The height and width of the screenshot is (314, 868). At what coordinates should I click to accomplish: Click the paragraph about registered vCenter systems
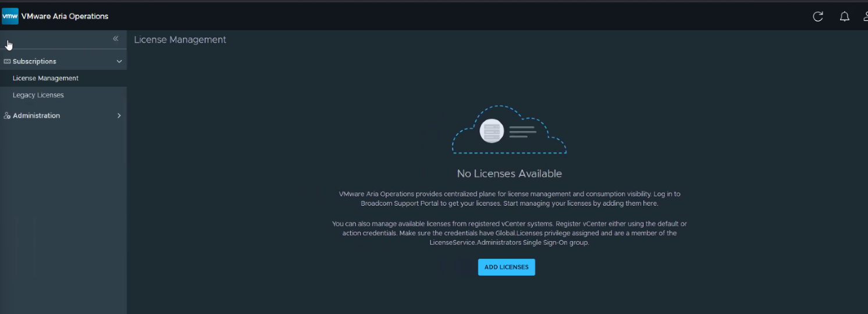(510, 233)
